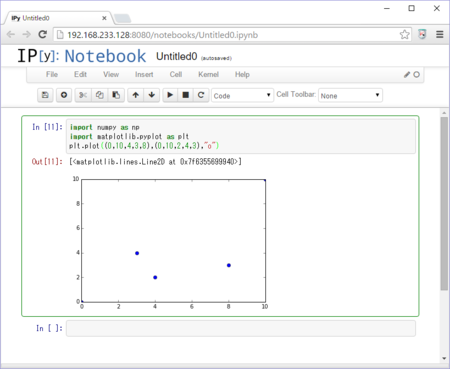Screen dimensions: 450x369
Task: Click the Cell Toolbar label
Action: [x=296, y=94]
